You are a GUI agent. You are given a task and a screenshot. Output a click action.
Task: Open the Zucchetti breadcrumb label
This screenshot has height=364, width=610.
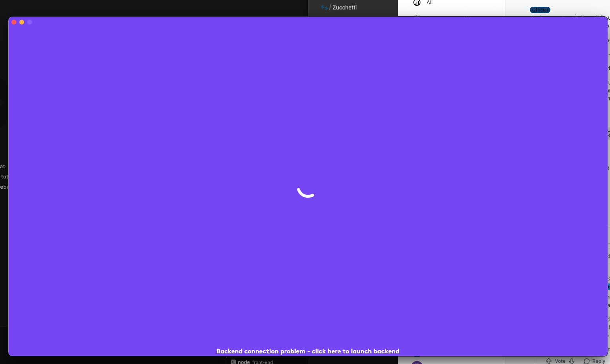[x=344, y=8]
